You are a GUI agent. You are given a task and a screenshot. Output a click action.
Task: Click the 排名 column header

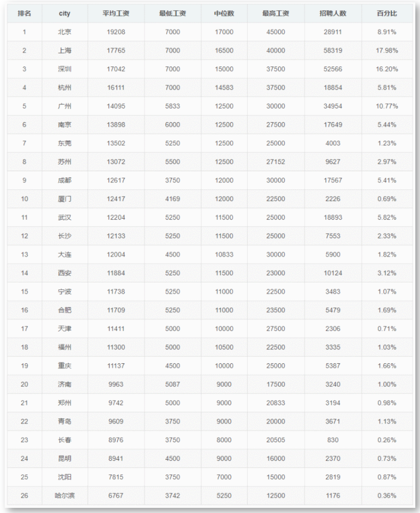(24, 14)
